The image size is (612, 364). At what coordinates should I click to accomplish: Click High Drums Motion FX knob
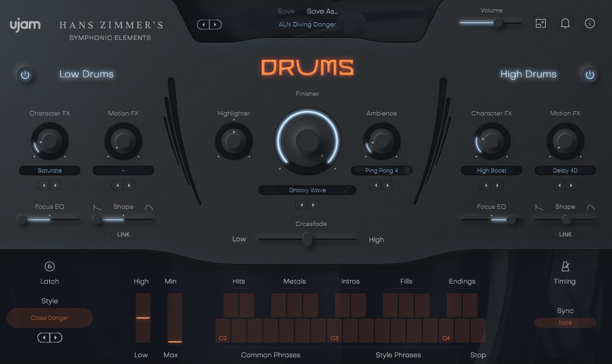coord(565,141)
